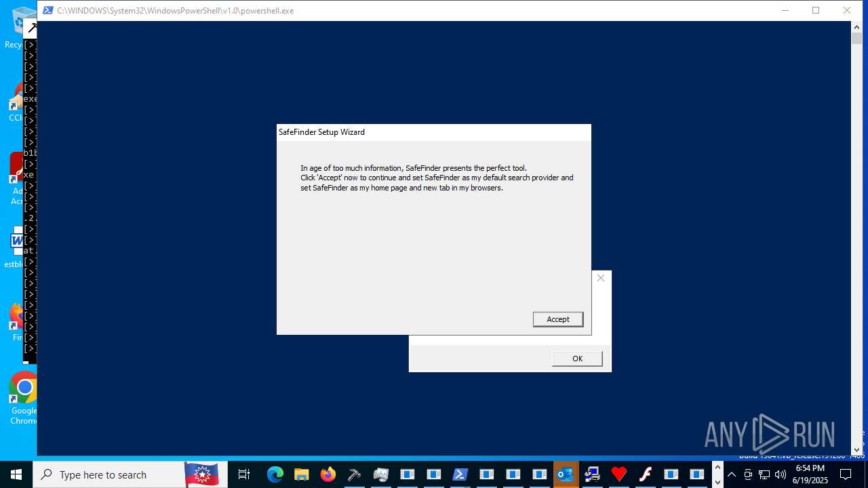This screenshot has width=868, height=488.
Task: Close the dialog behind SafeFinder wizard
Action: click(x=601, y=278)
